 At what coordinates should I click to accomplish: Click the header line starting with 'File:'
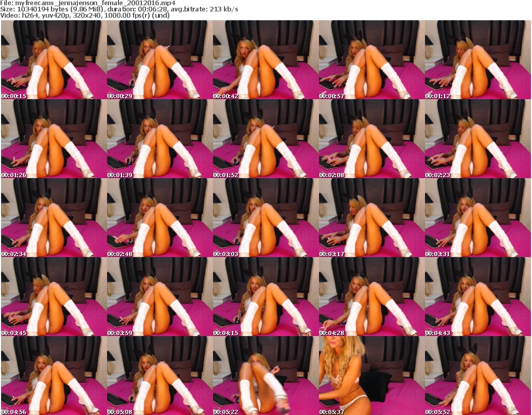click(87, 3)
